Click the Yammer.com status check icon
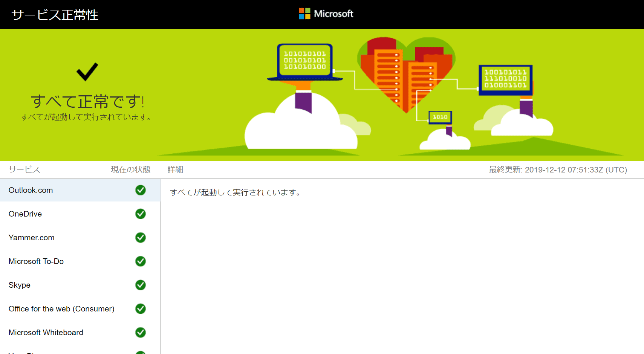Viewport: 644px width, 354px height. tap(141, 238)
